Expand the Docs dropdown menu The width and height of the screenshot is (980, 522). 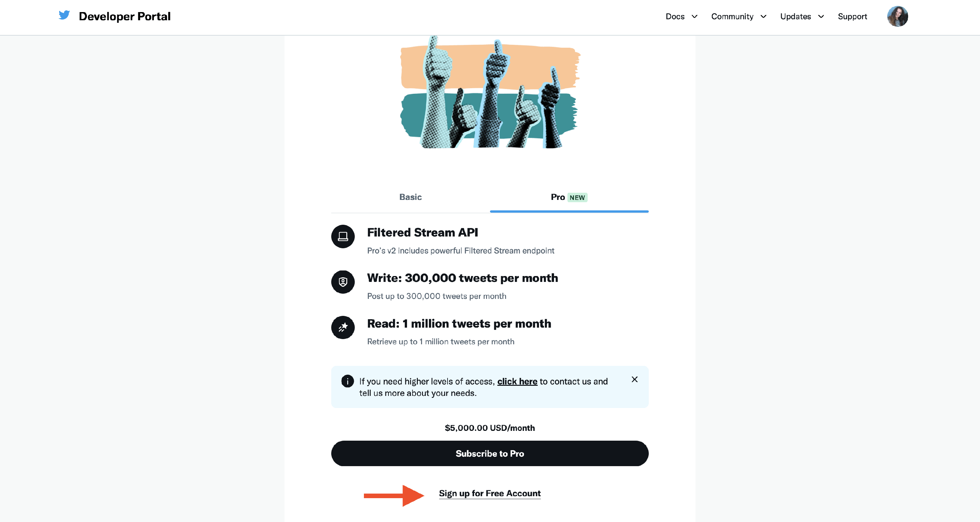[x=681, y=17]
